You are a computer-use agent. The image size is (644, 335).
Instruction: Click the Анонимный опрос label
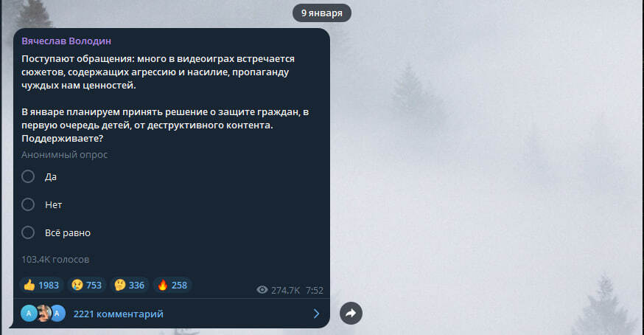tap(65, 155)
